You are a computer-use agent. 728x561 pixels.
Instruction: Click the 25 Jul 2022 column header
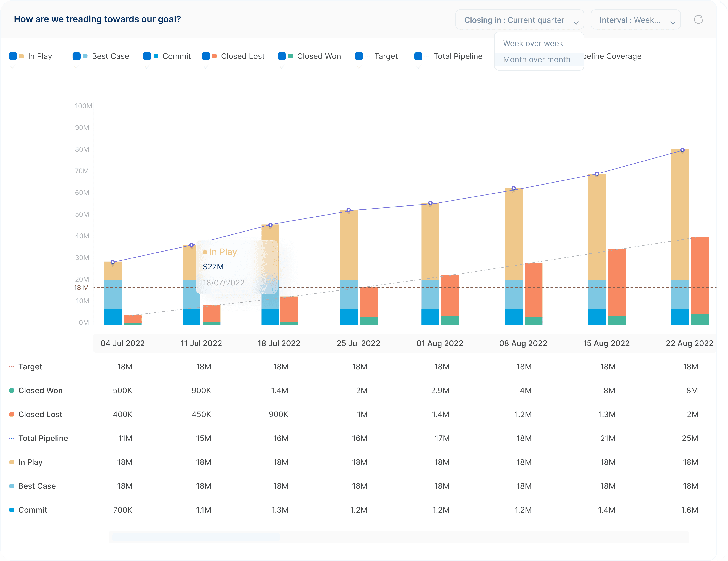[358, 343]
